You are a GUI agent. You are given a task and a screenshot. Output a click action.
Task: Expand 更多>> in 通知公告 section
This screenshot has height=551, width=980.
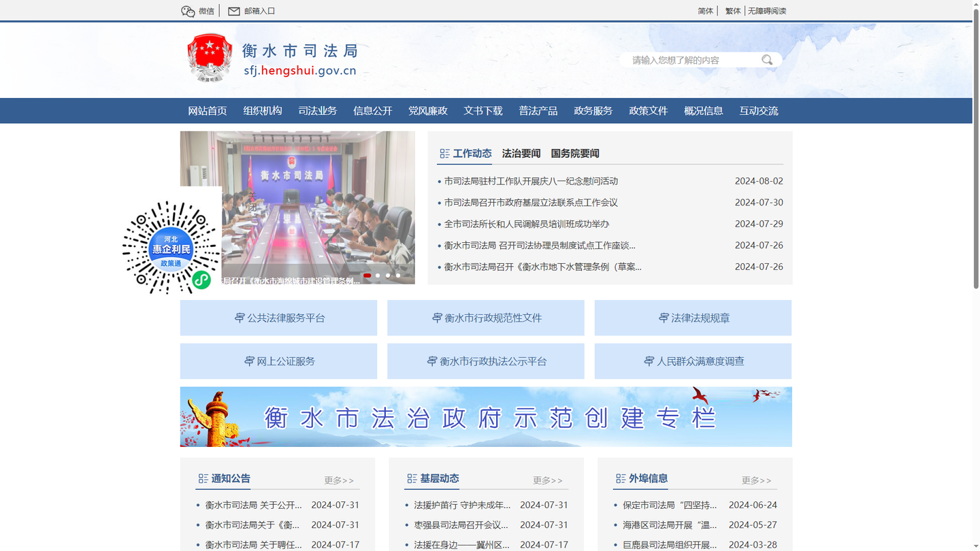click(339, 480)
